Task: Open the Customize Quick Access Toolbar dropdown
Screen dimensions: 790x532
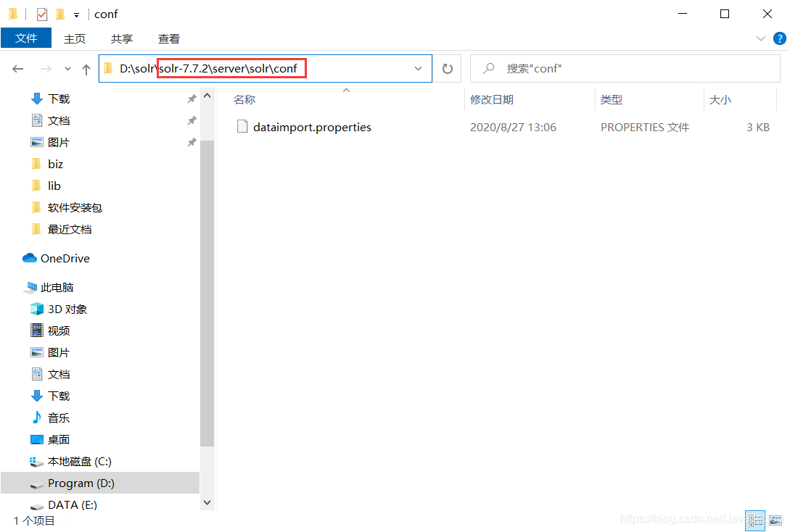Action: [77, 15]
